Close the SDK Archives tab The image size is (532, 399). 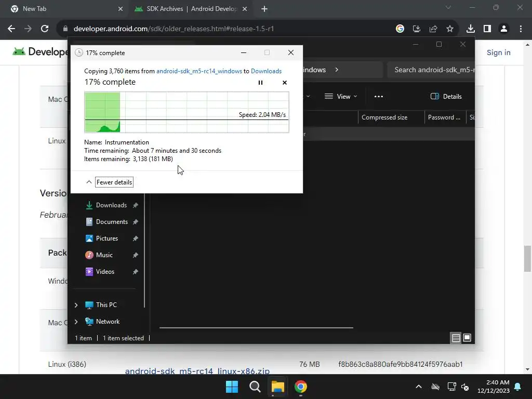click(x=245, y=9)
